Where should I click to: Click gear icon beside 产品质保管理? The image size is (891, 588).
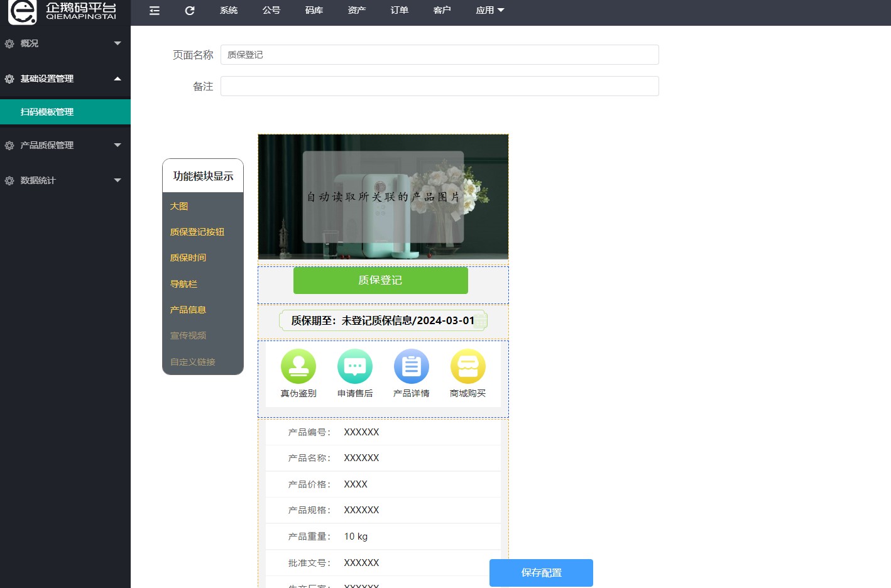coord(9,146)
